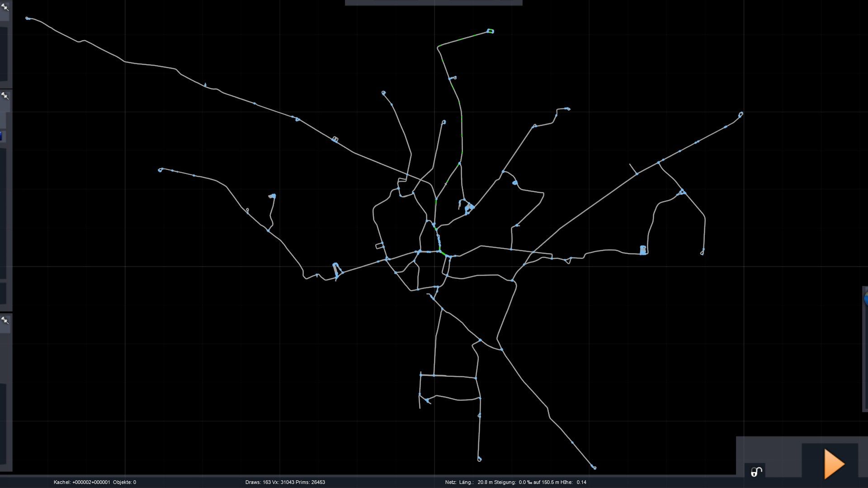
Task: Toggle the mouse lock icon beside play button
Action: (x=756, y=472)
